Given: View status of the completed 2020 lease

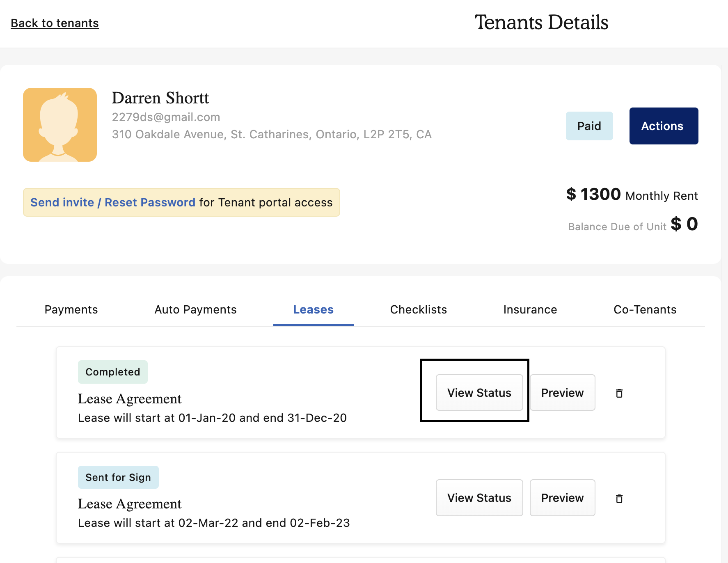Looking at the screenshot, I should point(479,393).
